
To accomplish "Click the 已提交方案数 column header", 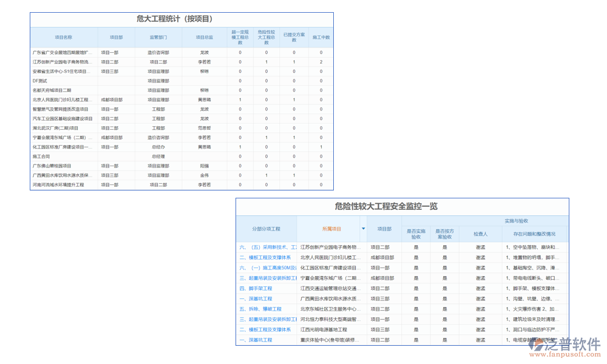I will (294, 37).
